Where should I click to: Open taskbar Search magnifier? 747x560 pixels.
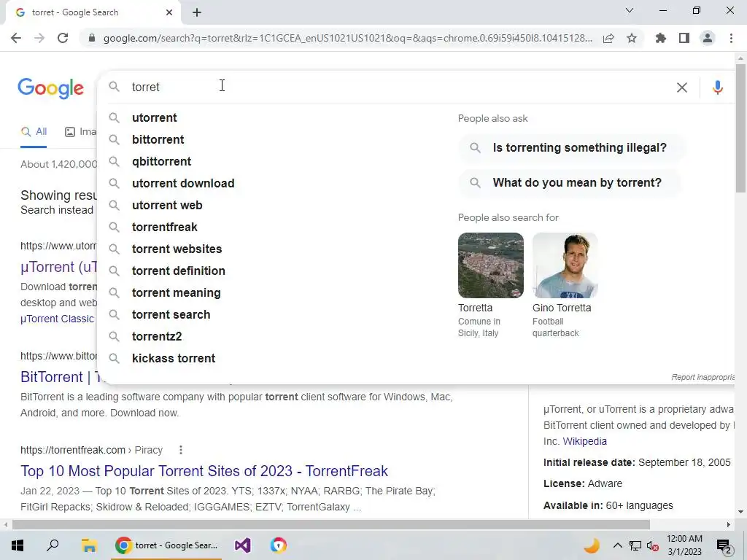(x=53, y=545)
